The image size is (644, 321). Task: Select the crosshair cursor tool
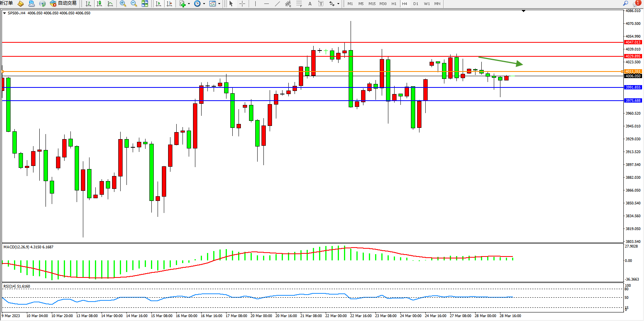tap(242, 3)
